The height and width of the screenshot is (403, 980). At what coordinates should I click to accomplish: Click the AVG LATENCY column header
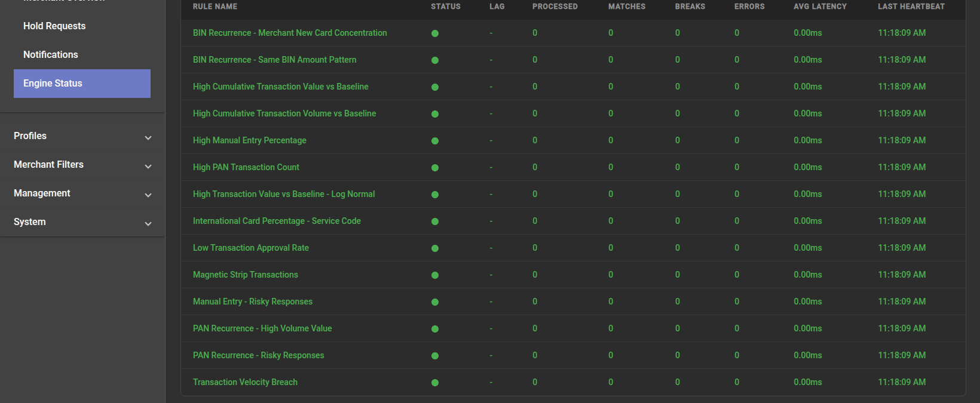[820, 7]
